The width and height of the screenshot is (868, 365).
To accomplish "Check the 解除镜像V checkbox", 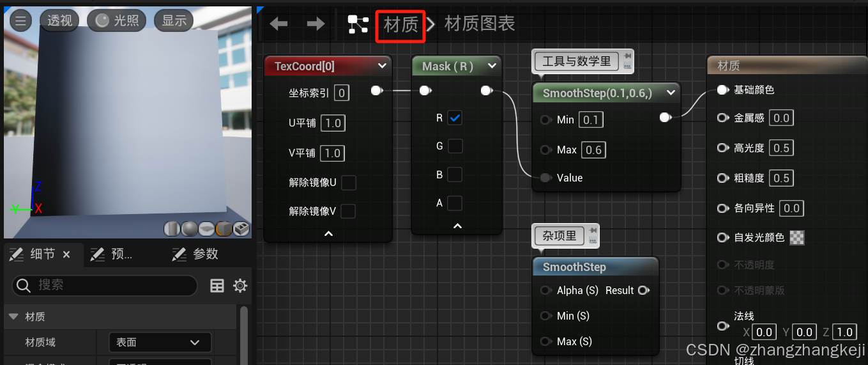I will (x=348, y=212).
